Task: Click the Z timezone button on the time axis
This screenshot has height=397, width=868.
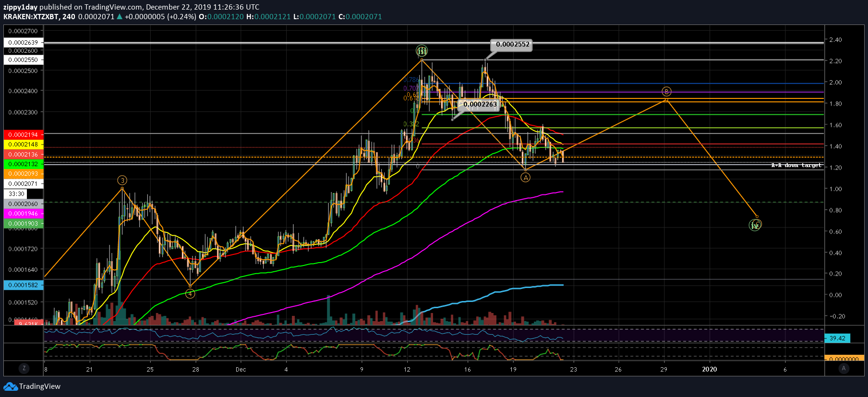Action: pyautogui.click(x=24, y=369)
